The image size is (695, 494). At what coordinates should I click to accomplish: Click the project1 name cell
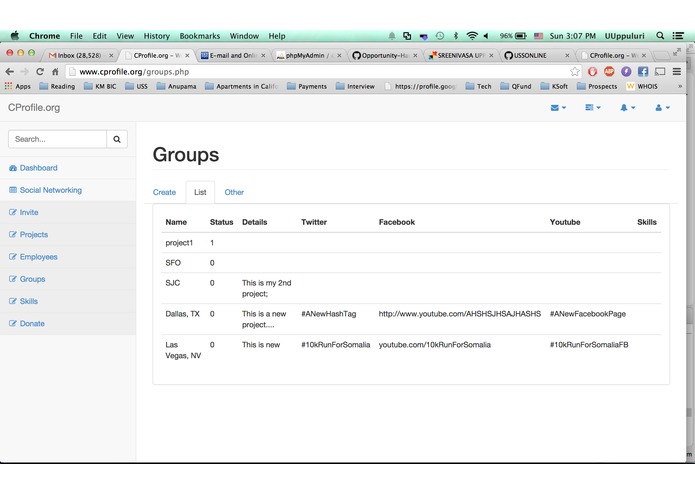[x=179, y=243]
